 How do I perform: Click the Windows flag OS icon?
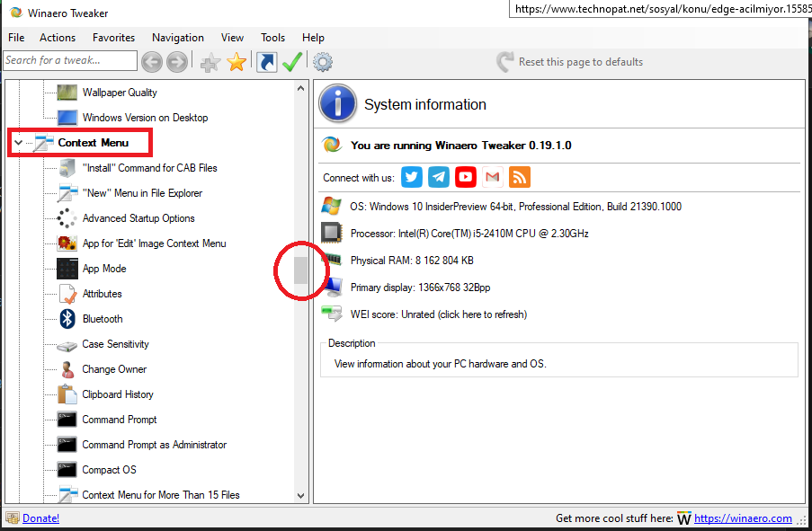pyautogui.click(x=332, y=206)
